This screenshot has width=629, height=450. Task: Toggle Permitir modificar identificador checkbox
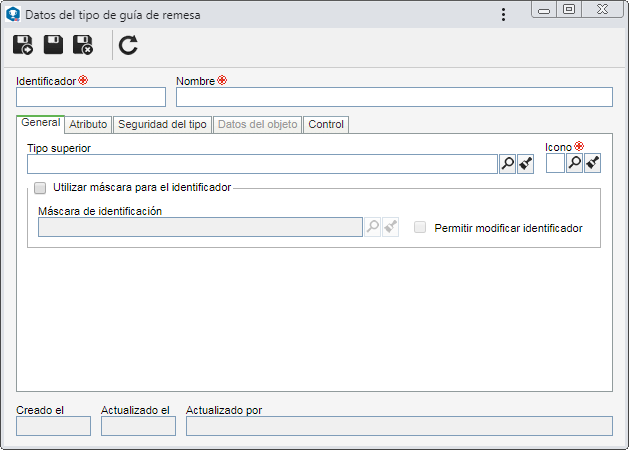(420, 227)
